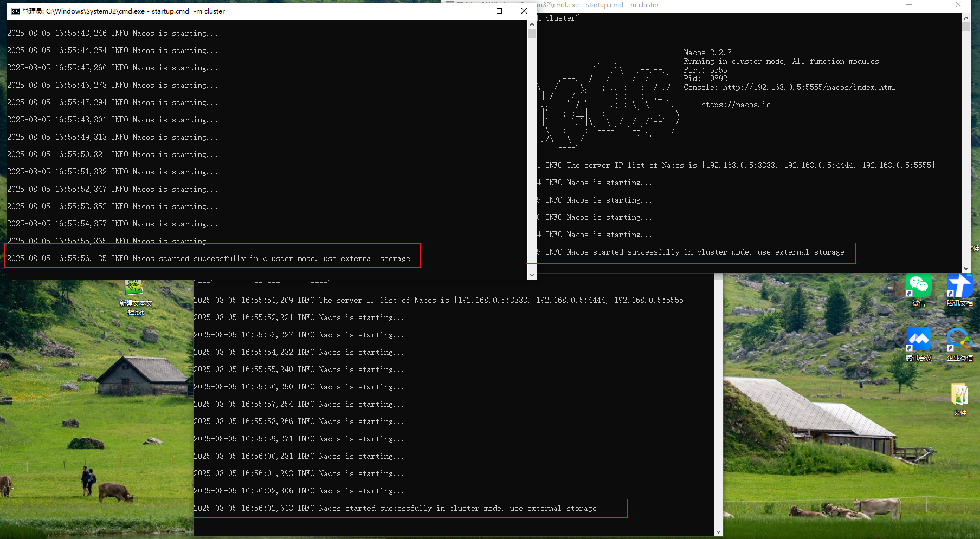Click log line timestamped 16:56:02,306
The height and width of the screenshot is (539, 980).
click(x=299, y=491)
